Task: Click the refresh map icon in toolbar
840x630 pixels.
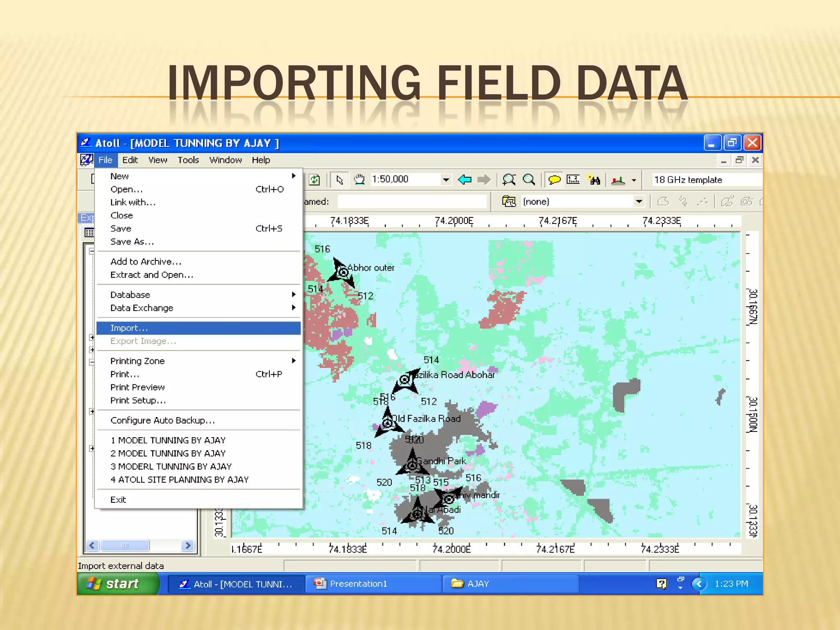Action: 315,180
